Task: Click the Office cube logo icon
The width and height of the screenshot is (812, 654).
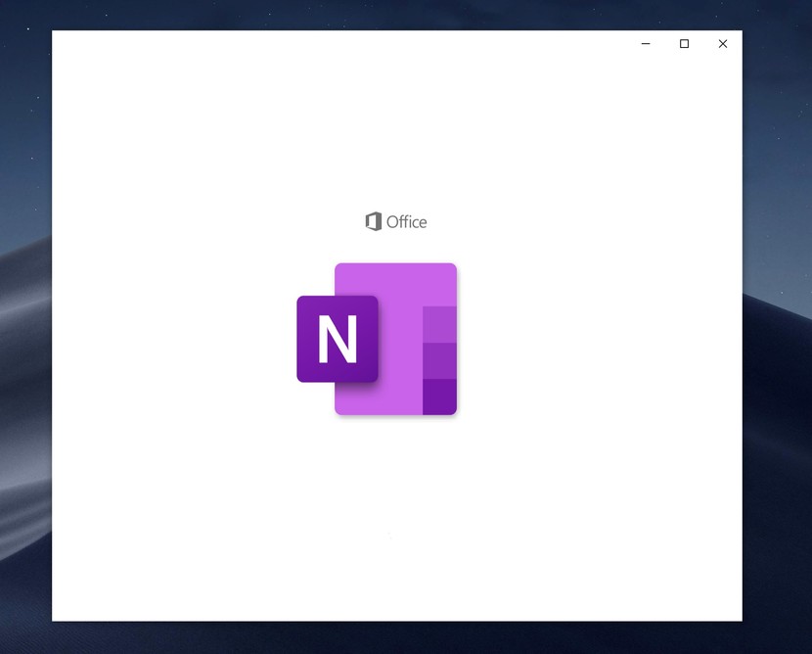Action: coord(372,221)
